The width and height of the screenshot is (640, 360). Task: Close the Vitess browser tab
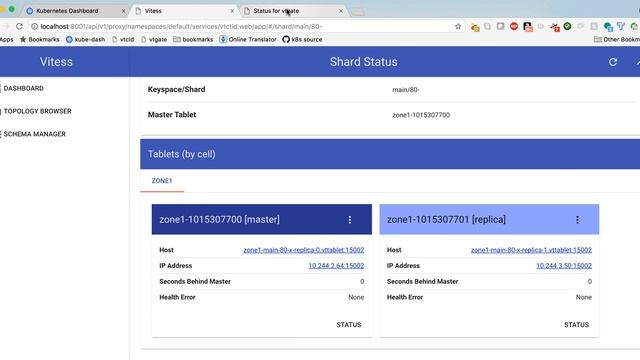tap(232, 11)
